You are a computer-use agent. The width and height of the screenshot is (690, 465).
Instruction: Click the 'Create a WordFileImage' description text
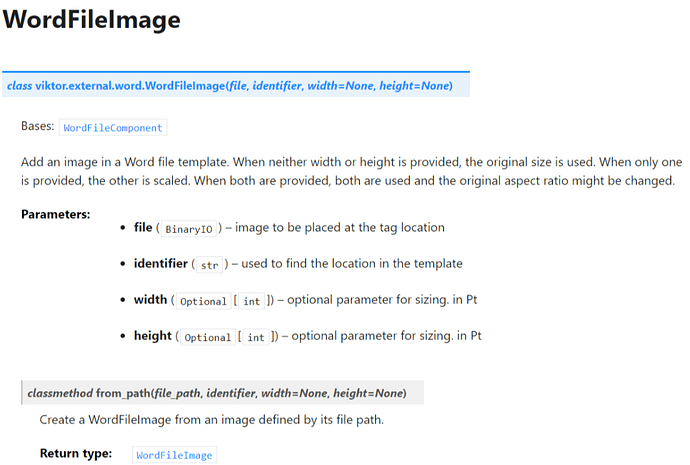pyautogui.click(x=212, y=420)
